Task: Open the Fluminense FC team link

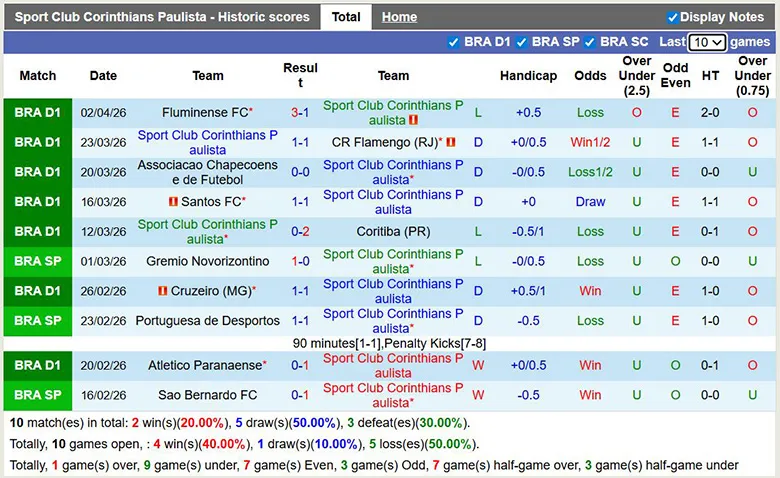Action: 204,113
